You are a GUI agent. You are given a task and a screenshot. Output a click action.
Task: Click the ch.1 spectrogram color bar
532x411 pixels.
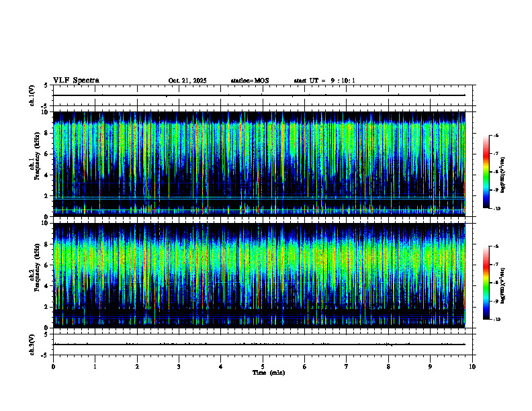click(x=486, y=172)
